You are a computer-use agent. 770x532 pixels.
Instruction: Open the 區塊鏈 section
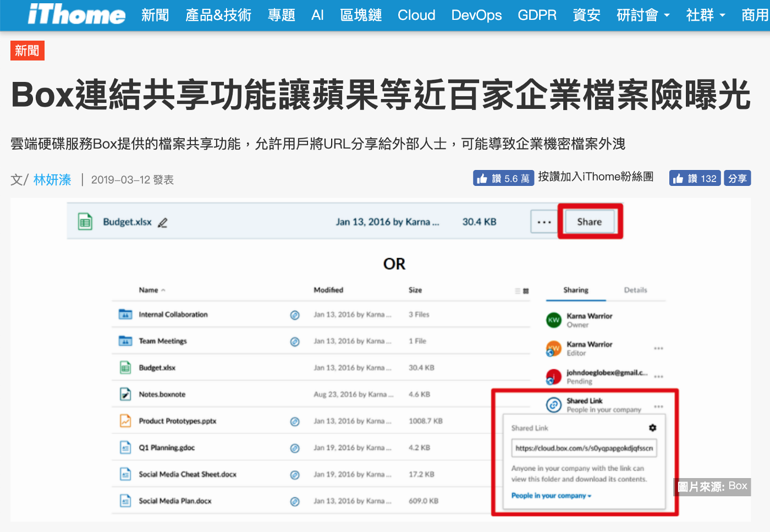(361, 15)
